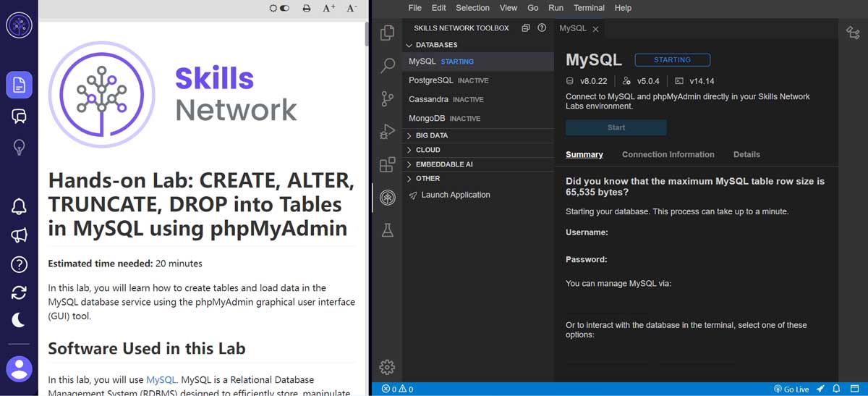Open the Go menu

[533, 8]
